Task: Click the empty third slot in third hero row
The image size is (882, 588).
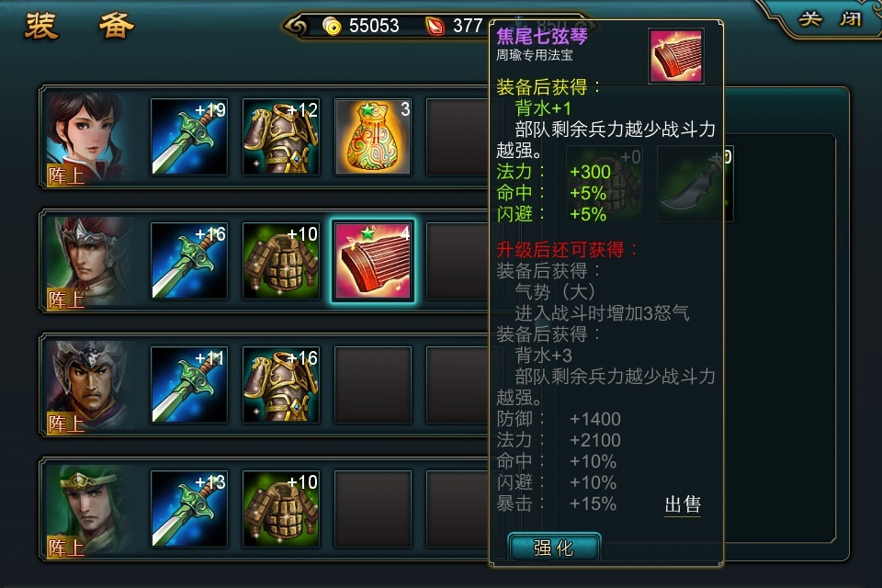Action: (373, 385)
